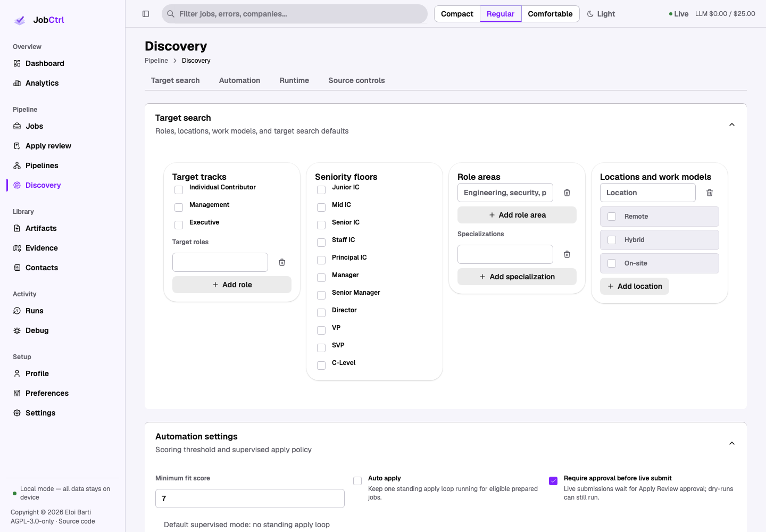Enable the Staff IC seniority floor
This screenshot has height=532, width=766.
(321, 243)
